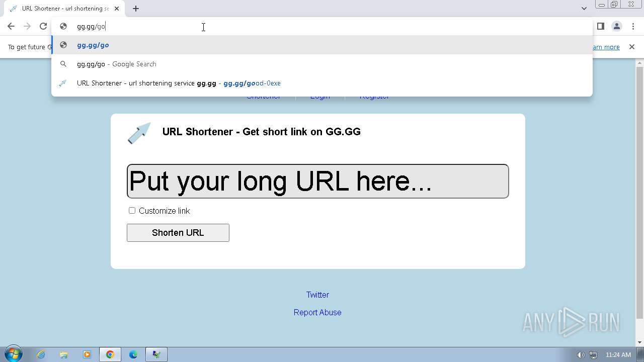This screenshot has height=362, width=644.
Task: Close the URL Shortener tab
Action: click(x=117, y=9)
